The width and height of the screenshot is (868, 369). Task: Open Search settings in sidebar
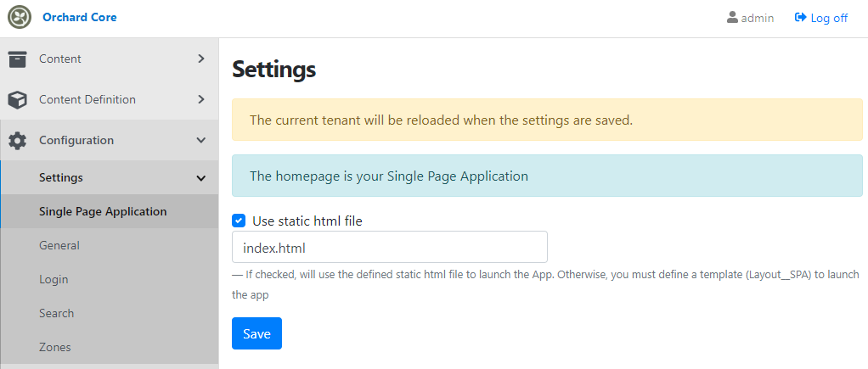pos(56,313)
